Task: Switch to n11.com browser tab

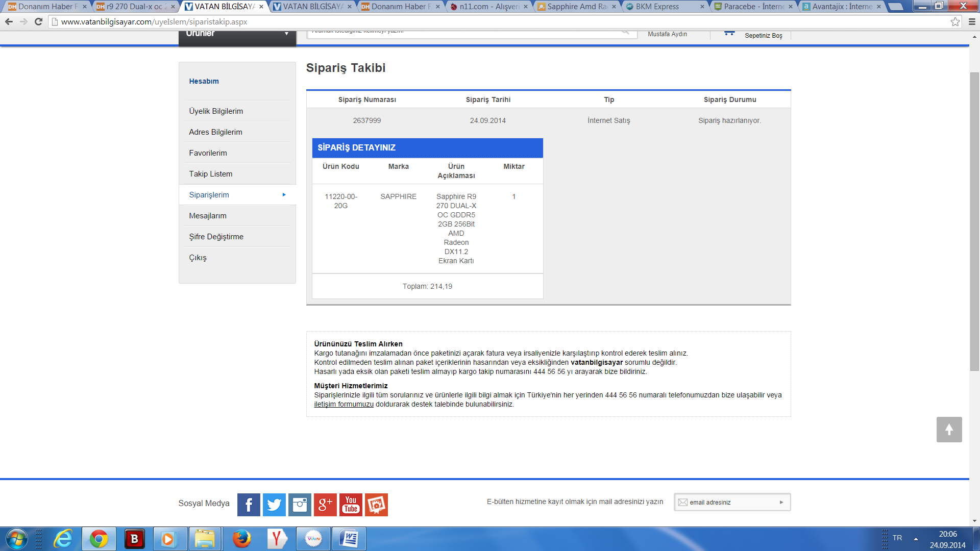Action: pos(488,7)
